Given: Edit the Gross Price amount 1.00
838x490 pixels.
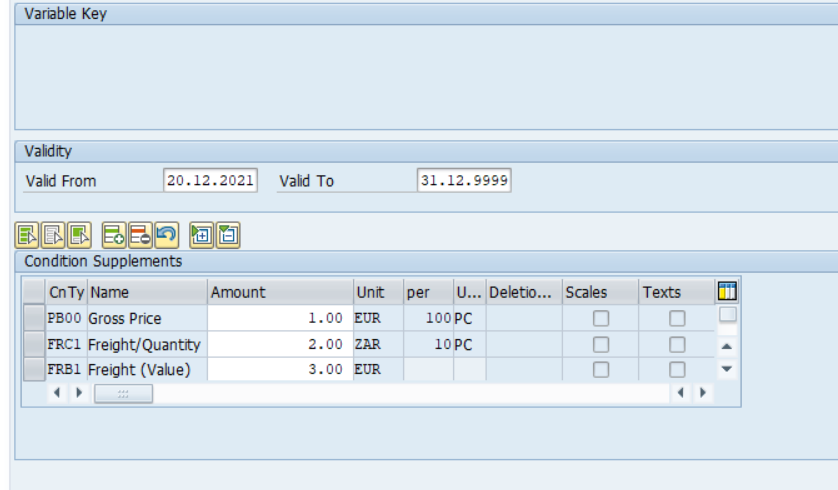Looking at the screenshot, I should point(280,318).
